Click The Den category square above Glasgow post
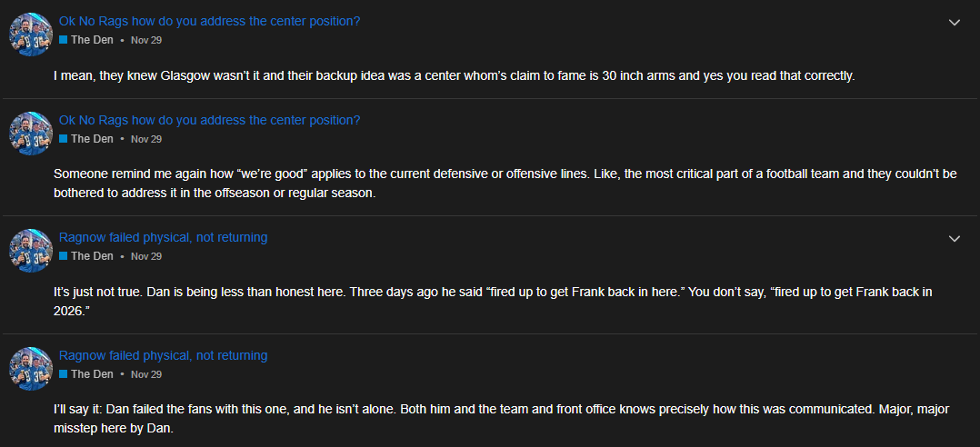This screenshot has width=980, height=447. [64, 40]
